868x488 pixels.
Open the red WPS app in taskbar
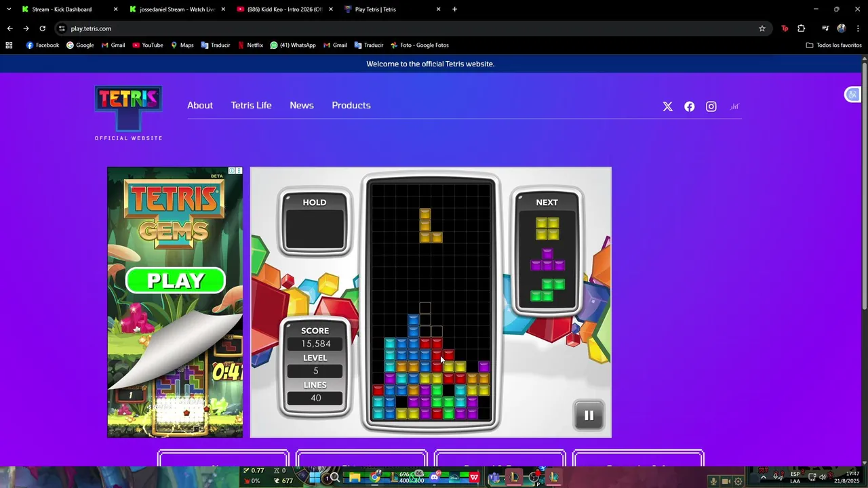[474, 477]
